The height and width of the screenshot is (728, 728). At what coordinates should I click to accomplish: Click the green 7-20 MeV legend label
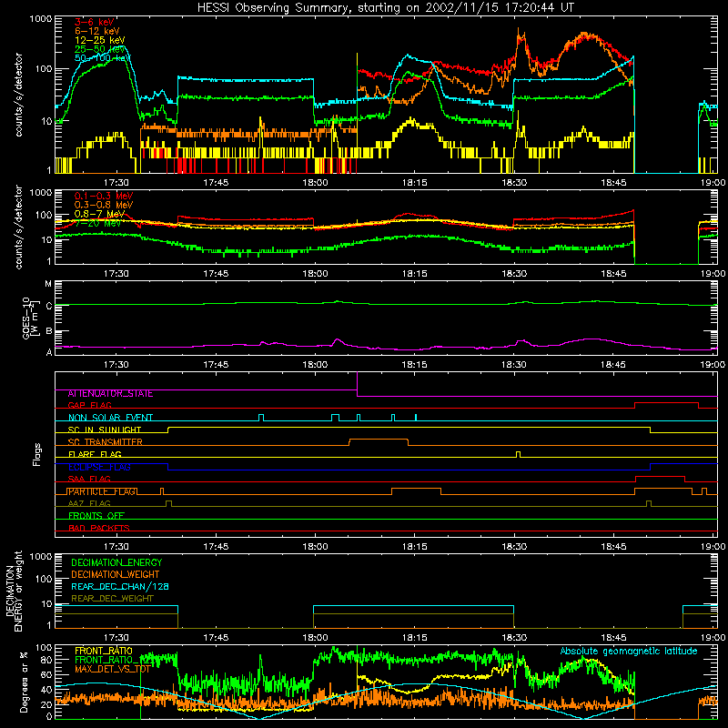97,223
